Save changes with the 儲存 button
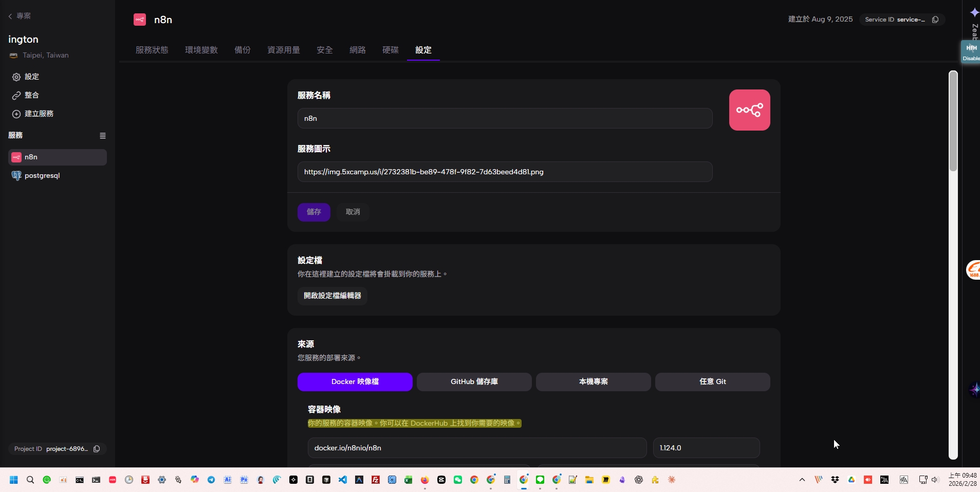980x492 pixels. pos(314,212)
